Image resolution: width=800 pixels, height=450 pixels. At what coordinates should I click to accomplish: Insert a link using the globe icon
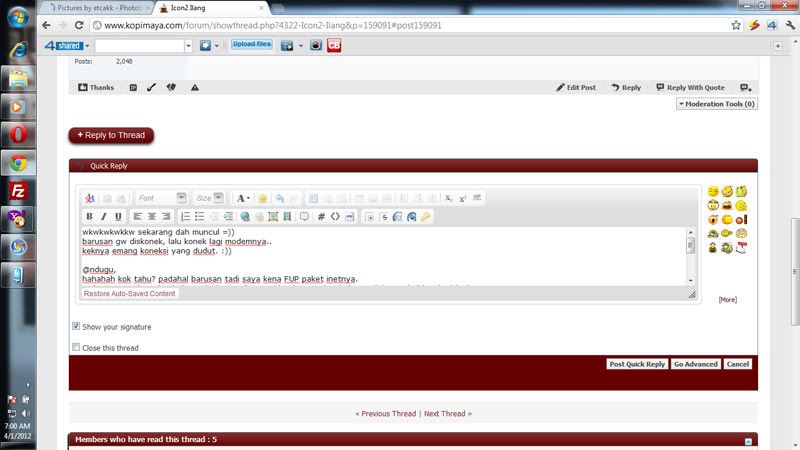(245, 216)
